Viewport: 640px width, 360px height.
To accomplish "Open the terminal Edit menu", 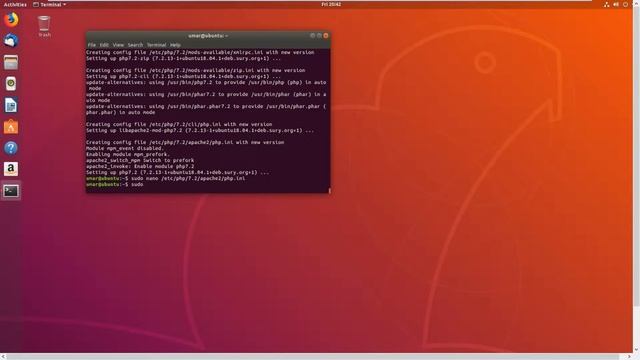I will tap(104, 45).
